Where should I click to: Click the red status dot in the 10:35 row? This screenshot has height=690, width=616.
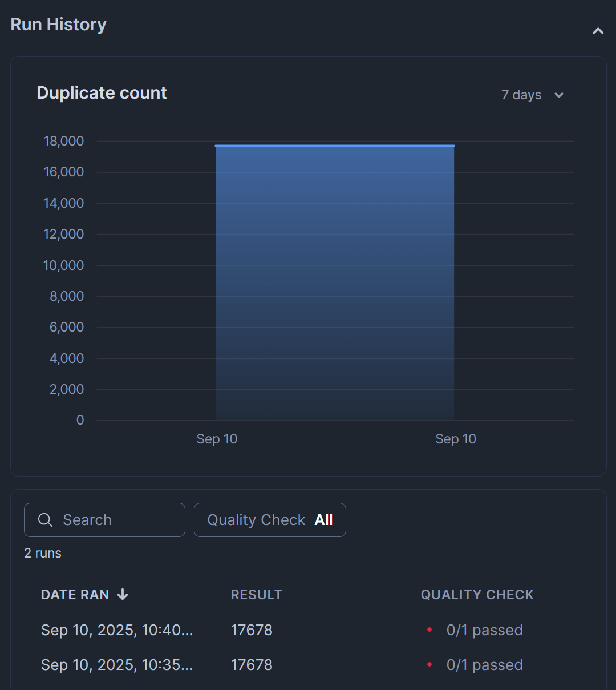pos(429,664)
